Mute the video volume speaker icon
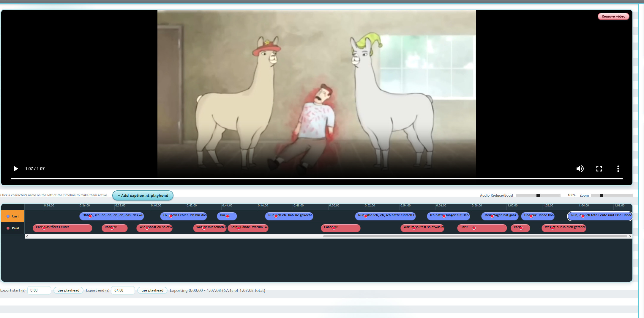The height and width of the screenshot is (318, 644). (580, 169)
